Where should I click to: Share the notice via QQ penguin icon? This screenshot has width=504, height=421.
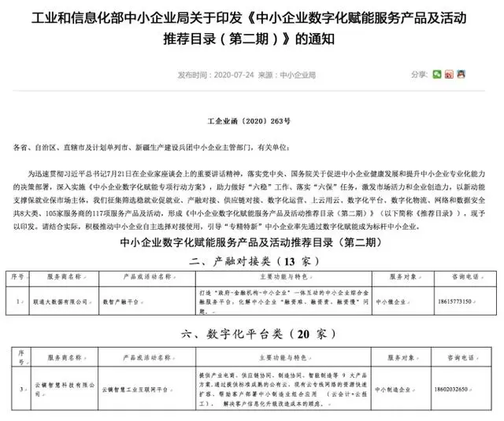[x=461, y=75]
